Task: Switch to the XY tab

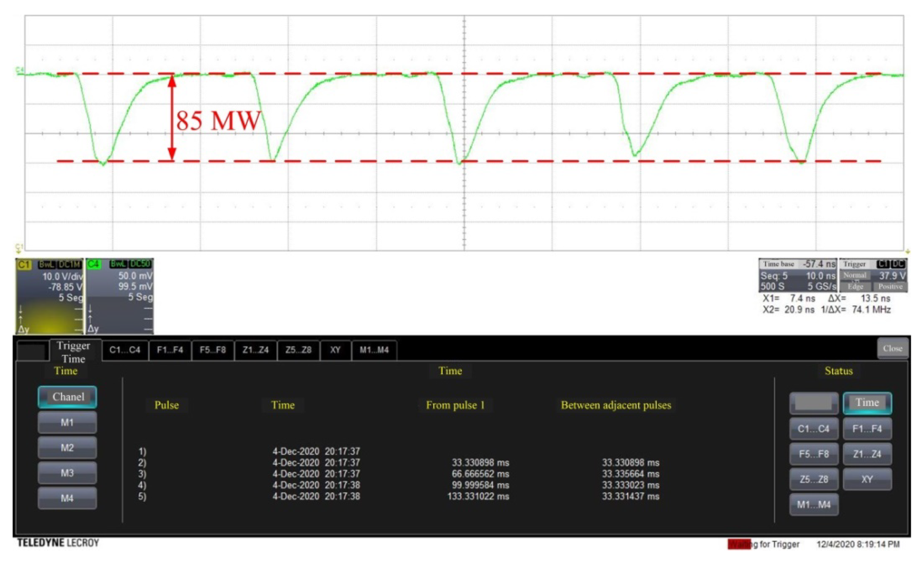Action: (x=336, y=350)
